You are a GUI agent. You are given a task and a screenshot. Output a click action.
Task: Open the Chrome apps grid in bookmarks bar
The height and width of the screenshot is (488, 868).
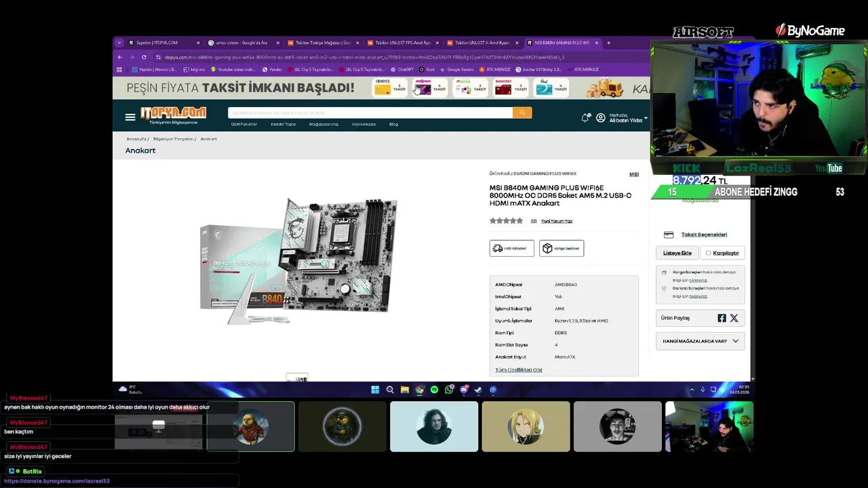tap(119, 69)
